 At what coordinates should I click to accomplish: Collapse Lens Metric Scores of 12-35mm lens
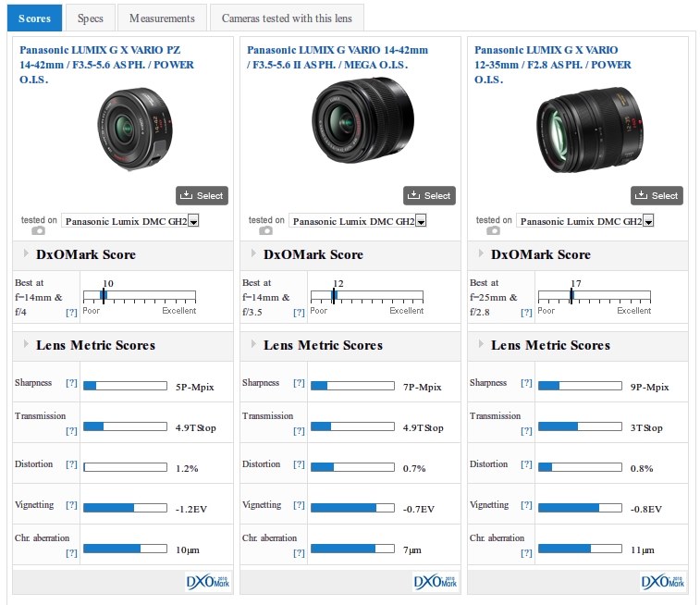click(481, 344)
